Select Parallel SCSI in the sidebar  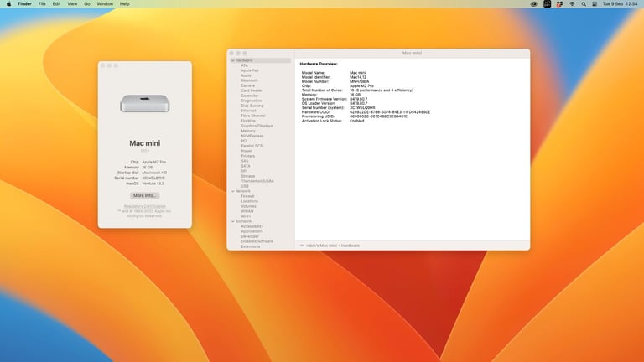pos(252,146)
